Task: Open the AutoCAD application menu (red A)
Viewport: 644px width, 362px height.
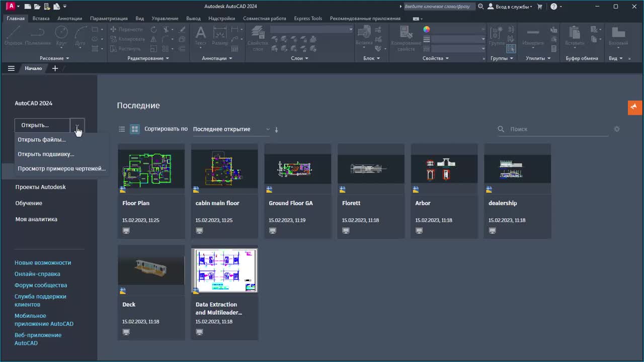Action: (x=10, y=7)
